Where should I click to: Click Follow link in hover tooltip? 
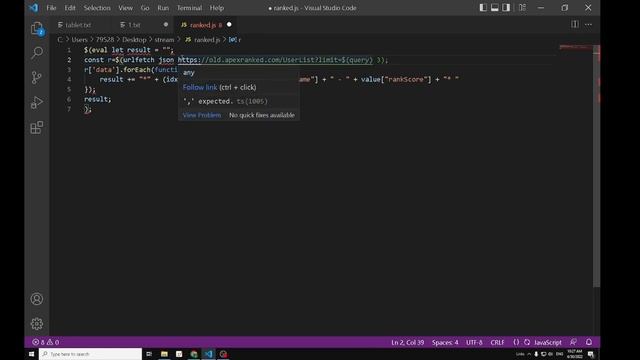200,87
